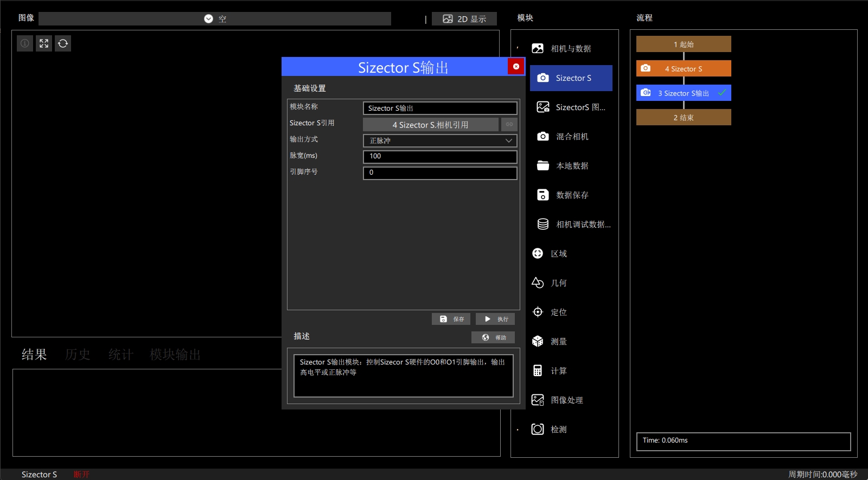The image size is (868, 480).
Task: Collapse the 相机与数据 category
Action: [x=518, y=48]
